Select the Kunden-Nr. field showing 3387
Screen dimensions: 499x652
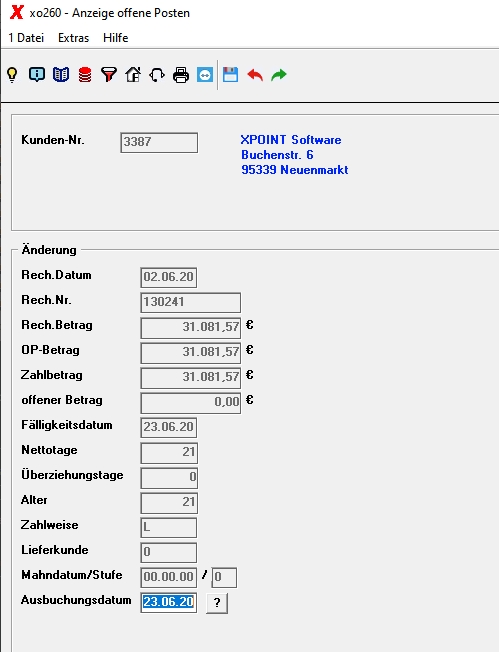159,143
